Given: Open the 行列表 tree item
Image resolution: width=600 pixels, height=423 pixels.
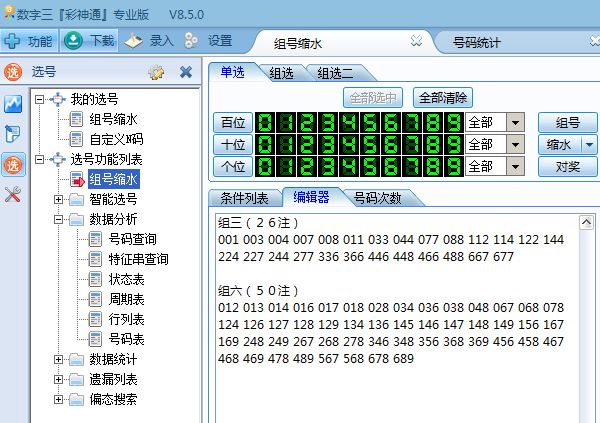Looking at the screenshot, I should (126, 319).
